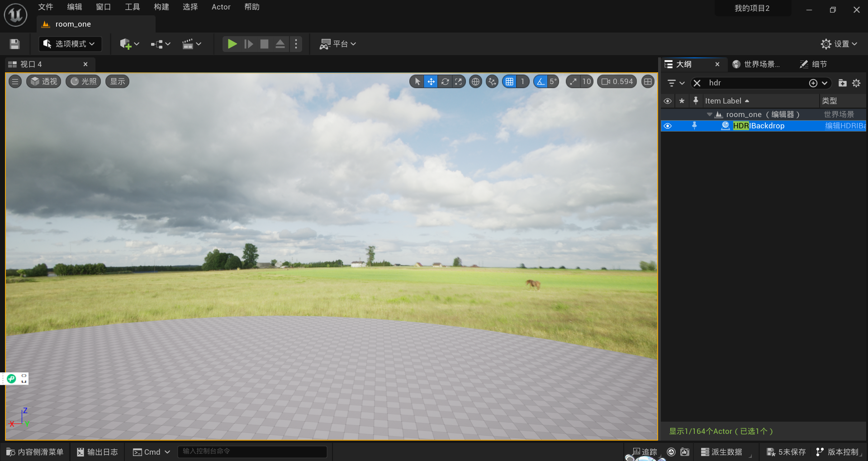Click the viewport layout maximize icon
Viewport: 868px width, 461px height.
click(648, 81)
